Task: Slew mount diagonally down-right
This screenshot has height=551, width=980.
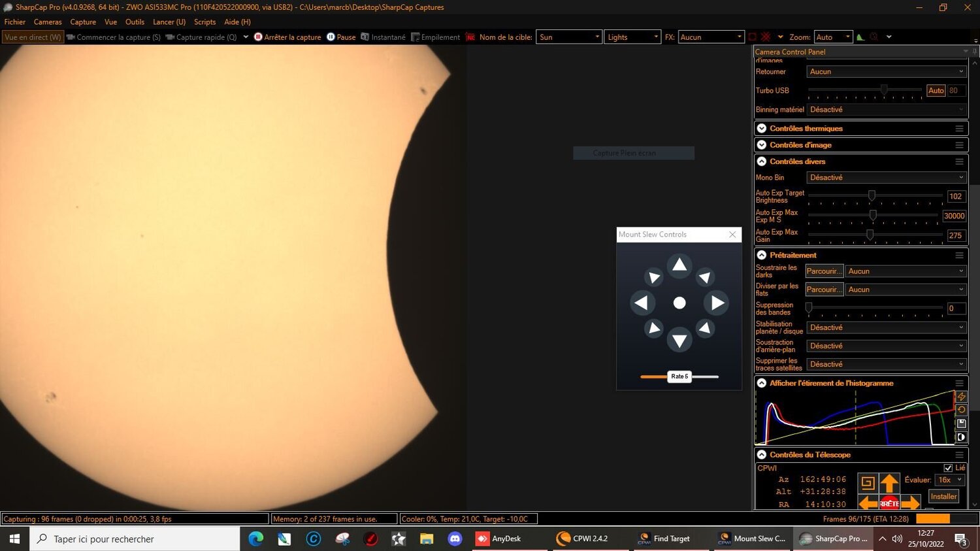Action: tap(705, 328)
